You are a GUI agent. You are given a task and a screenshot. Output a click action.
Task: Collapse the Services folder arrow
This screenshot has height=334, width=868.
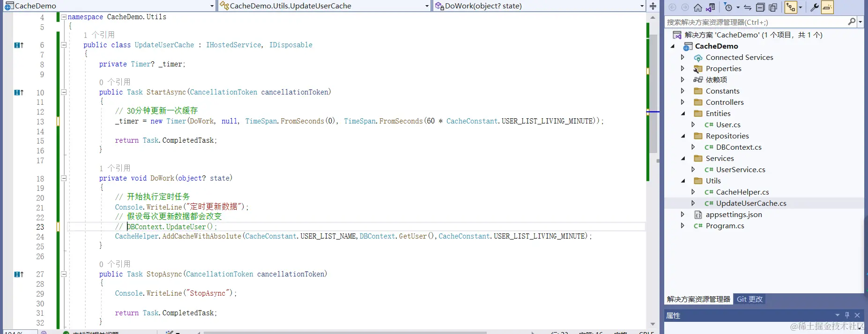[x=683, y=159]
